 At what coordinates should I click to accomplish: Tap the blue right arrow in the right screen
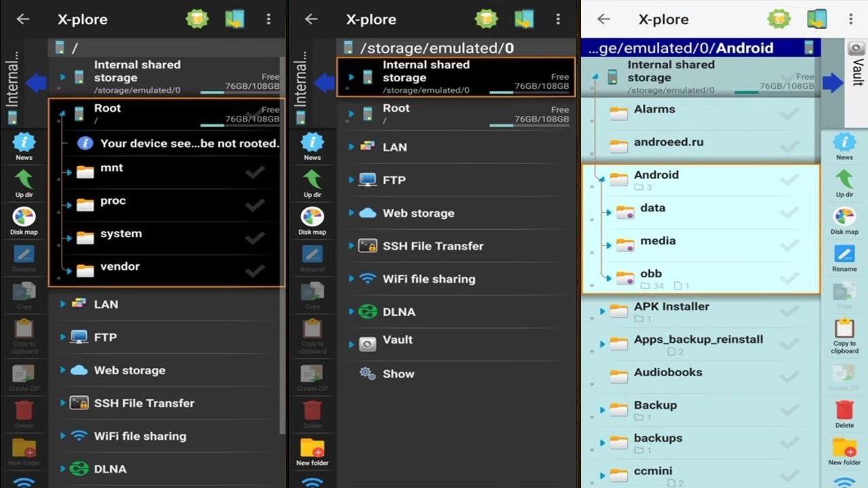(x=833, y=83)
